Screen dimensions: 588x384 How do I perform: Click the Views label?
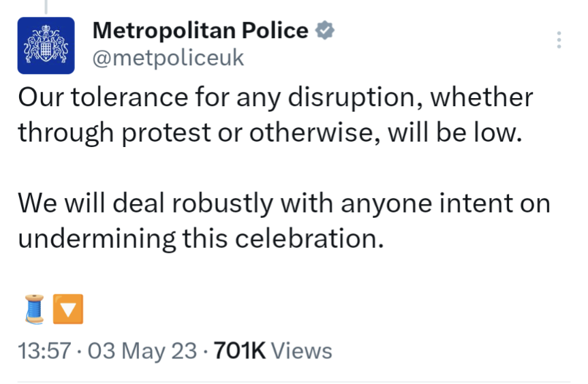[x=302, y=351]
